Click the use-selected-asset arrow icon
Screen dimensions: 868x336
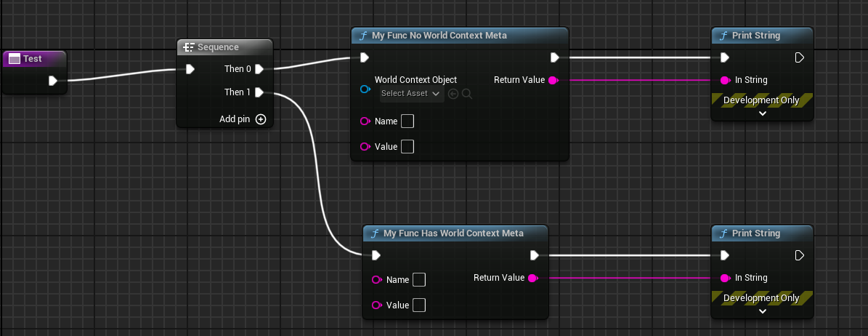tap(453, 94)
